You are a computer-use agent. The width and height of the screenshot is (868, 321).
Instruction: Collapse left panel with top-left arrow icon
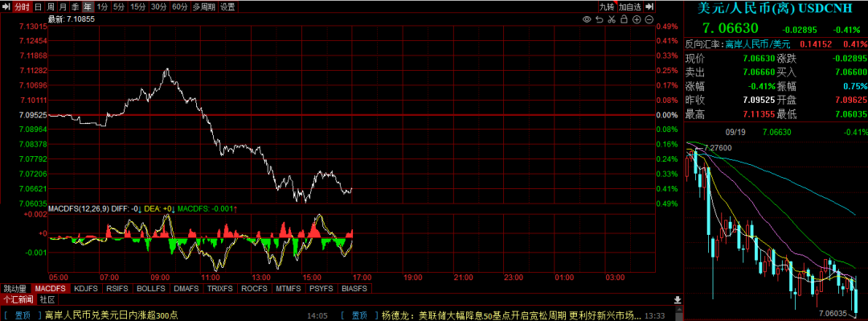coord(6,6)
